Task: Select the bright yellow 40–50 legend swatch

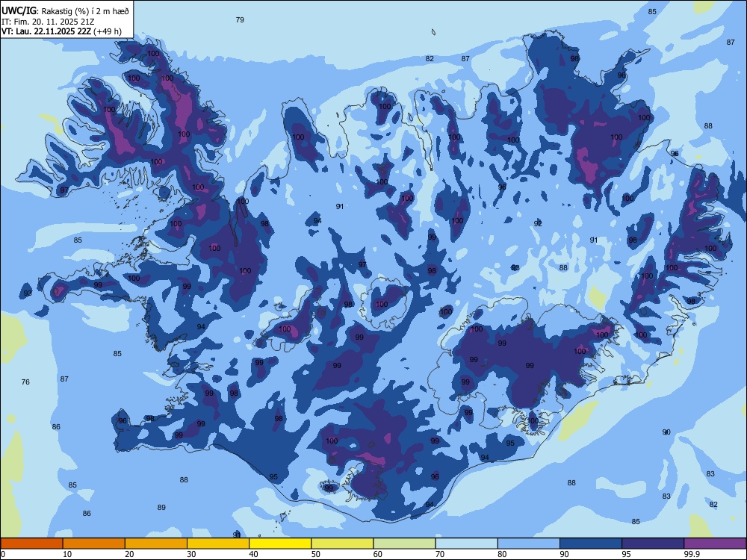Action: click(x=280, y=544)
